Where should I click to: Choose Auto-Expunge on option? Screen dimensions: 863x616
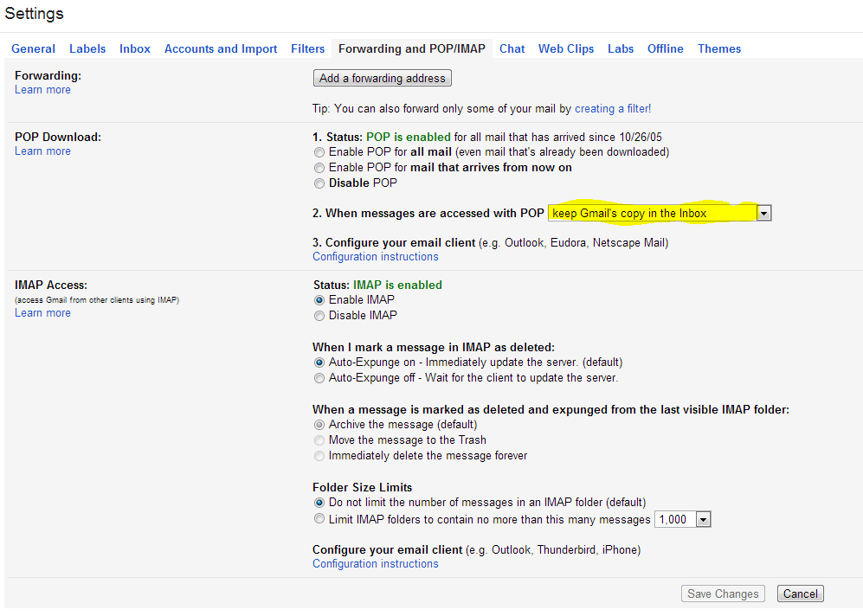tap(319, 363)
